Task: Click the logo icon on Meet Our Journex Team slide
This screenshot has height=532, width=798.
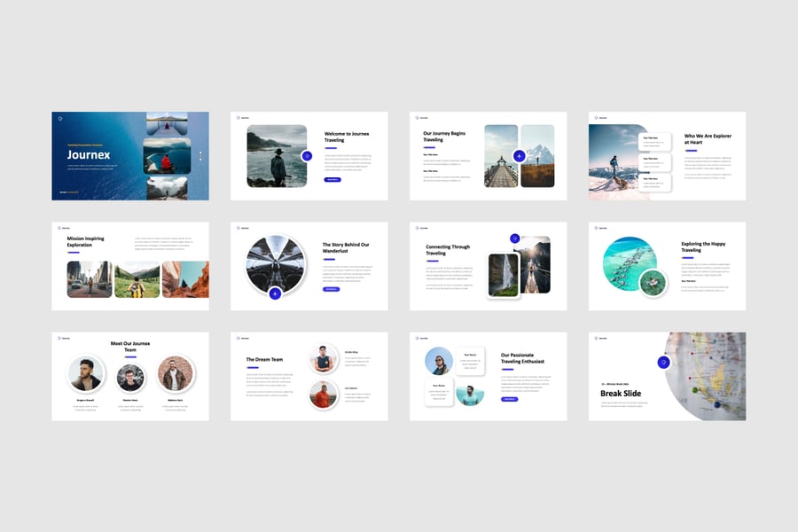Action: [60, 338]
